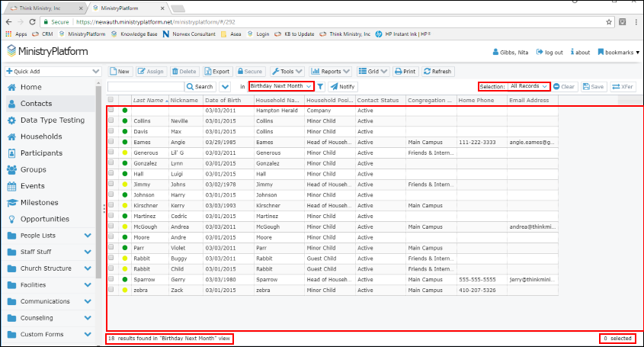This screenshot has height=347, width=644.
Task: Click the browser back arrow
Action: coord(8,22)
